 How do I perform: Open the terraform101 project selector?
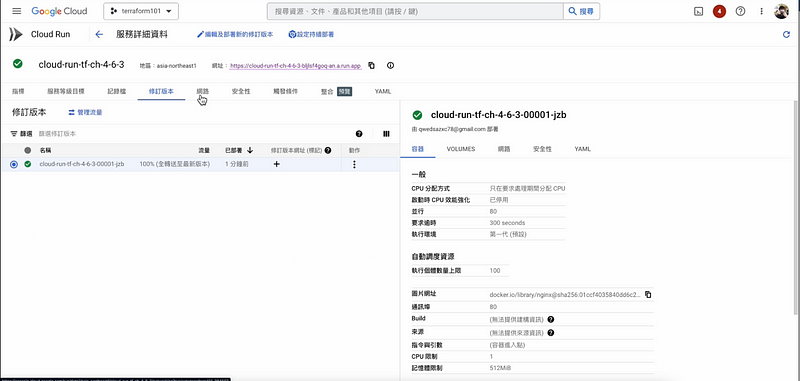(x=141, y=11)
